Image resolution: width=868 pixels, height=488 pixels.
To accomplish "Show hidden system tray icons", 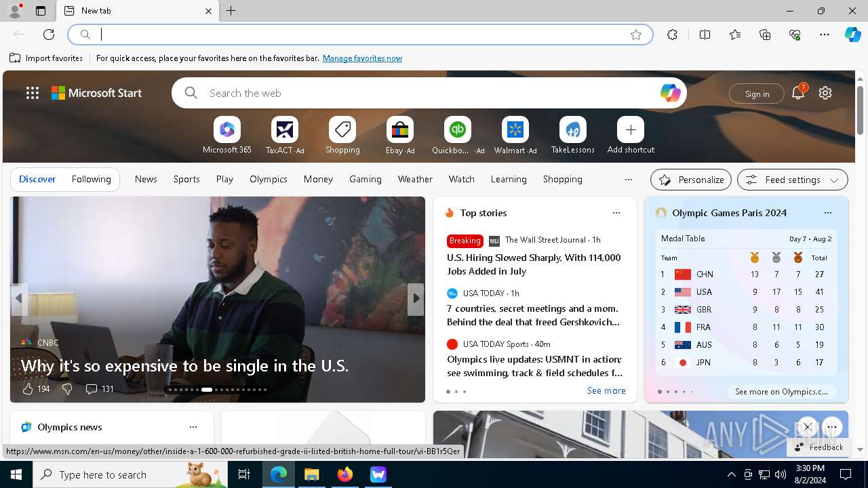I will click(731, 474).
